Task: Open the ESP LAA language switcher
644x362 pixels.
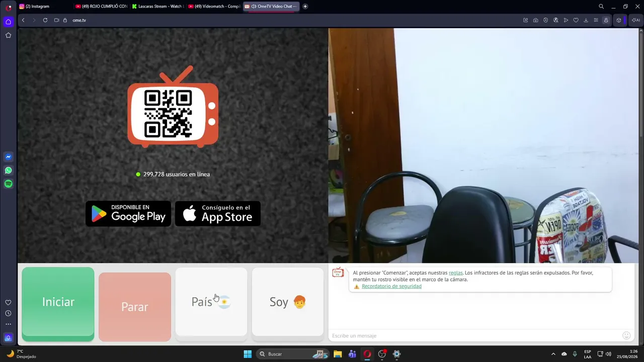Action: (x=588, y=354)
